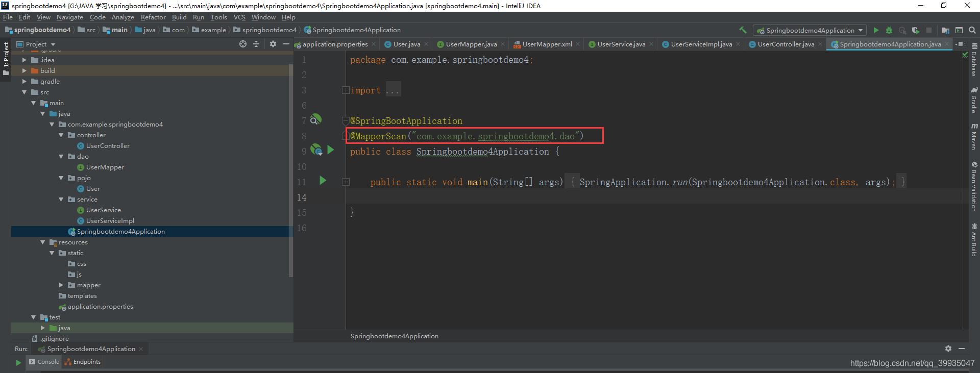Click the run gutter arrow on line 11
The width and height of the screenshot is (980, 373).
(323, 180)
